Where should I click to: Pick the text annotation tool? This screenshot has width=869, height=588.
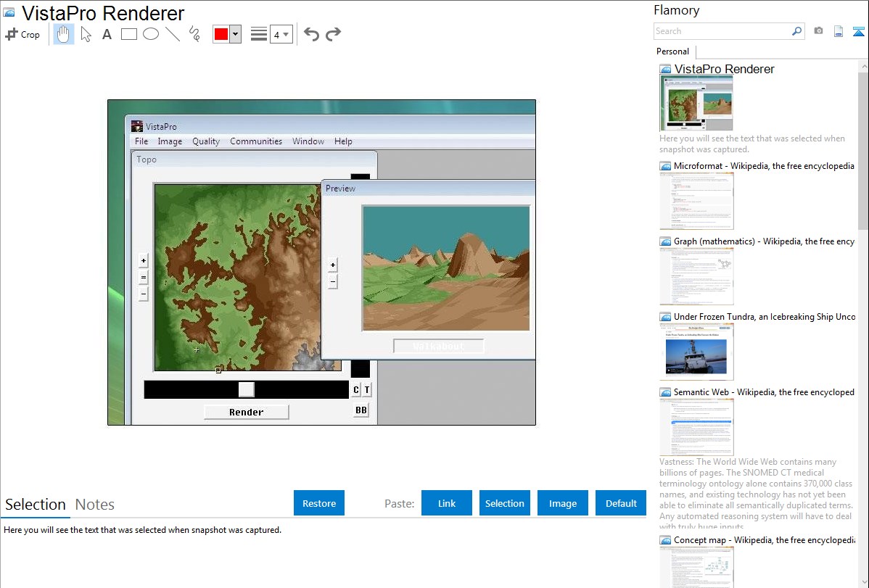click(107, 34)
